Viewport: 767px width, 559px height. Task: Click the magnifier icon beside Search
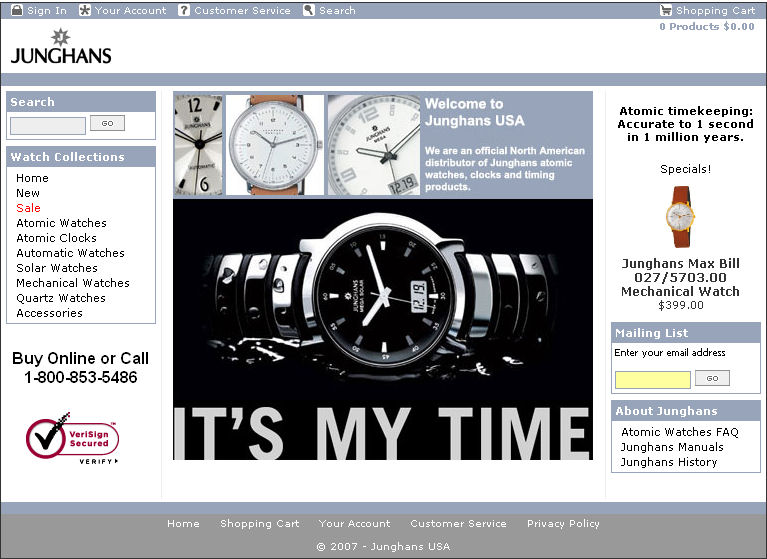click(x=309, y=10)
